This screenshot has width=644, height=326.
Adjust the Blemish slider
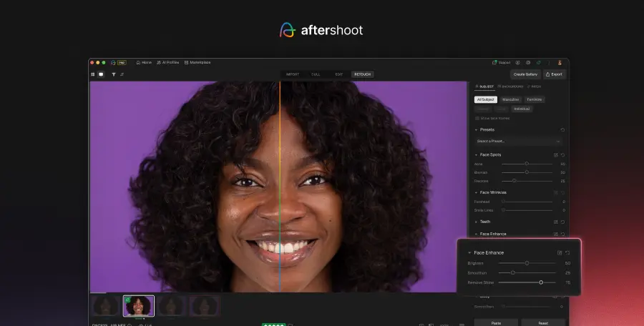(527, 172)
